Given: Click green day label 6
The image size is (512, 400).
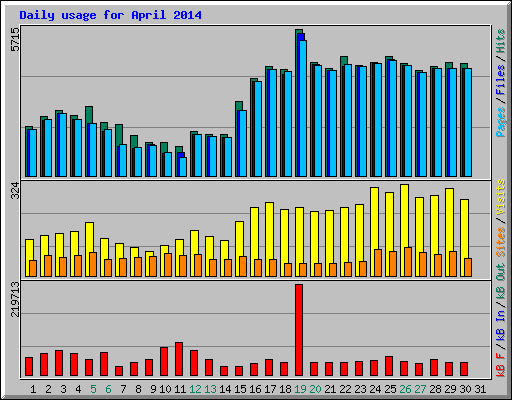Looking at the screenshot, I should (108, 389).
